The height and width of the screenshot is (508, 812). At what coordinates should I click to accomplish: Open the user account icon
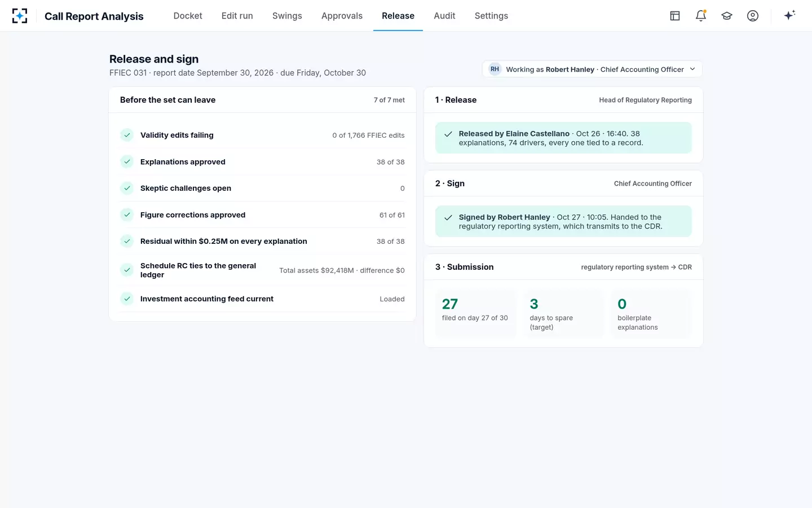[753, 16]
